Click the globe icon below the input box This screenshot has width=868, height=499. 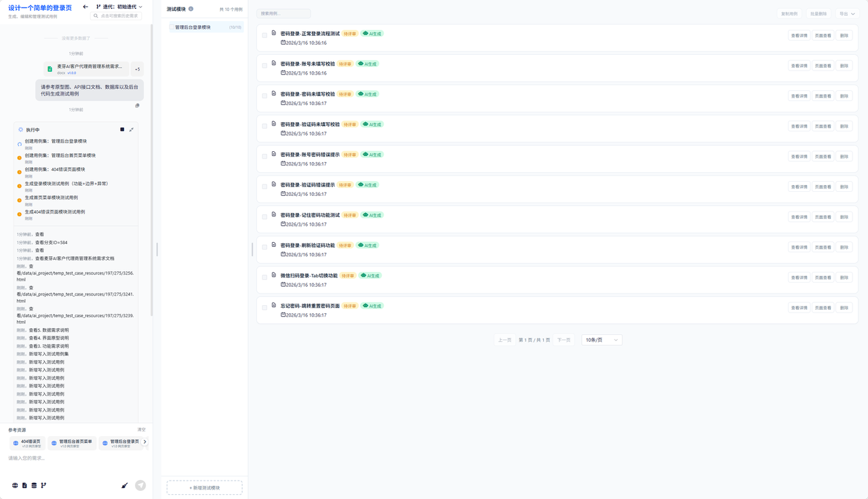click(15, 485)
